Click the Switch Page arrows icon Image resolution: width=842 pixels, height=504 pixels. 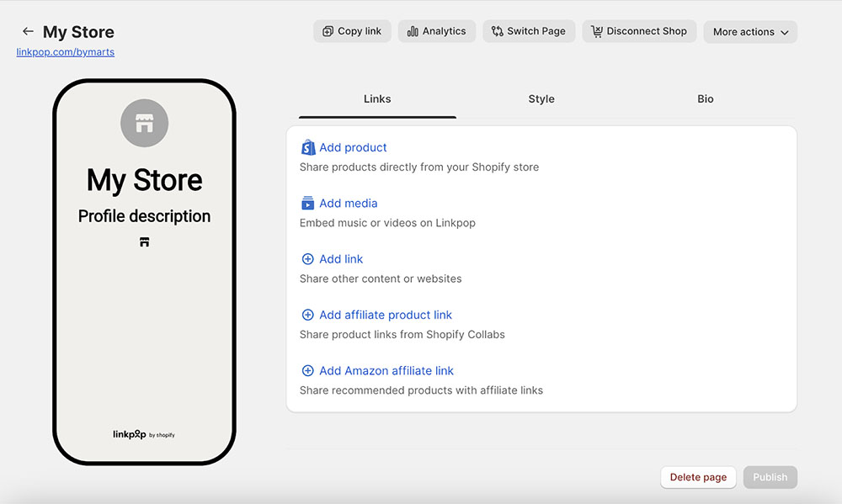click(498, 32)
